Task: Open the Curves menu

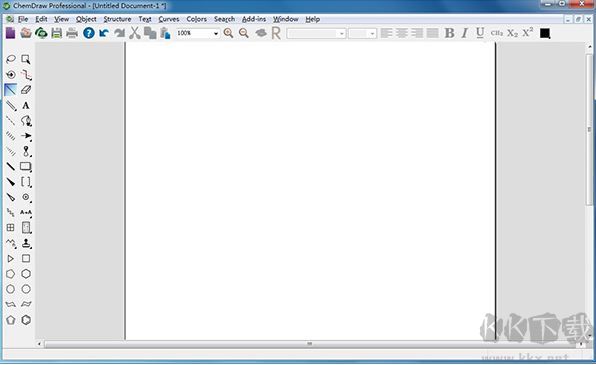Action: [169, 19]
